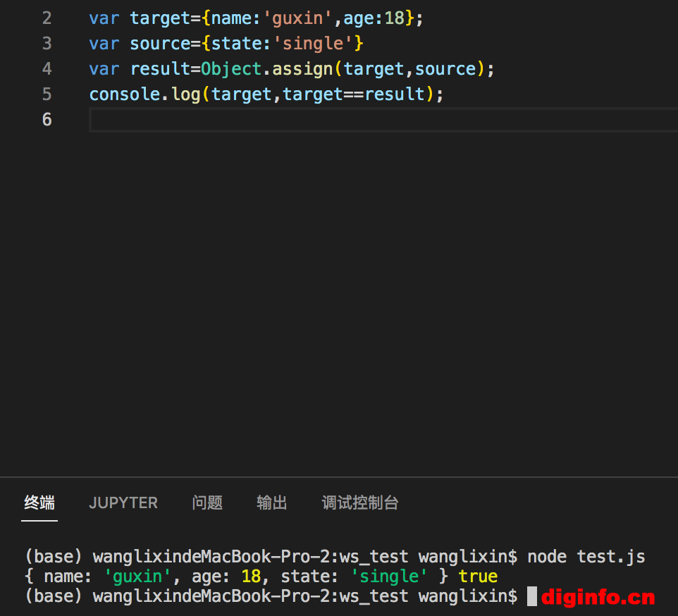Click 'true' output in terminal
The height and width of the screenshot is (616, 678).
tap(478, 577)
